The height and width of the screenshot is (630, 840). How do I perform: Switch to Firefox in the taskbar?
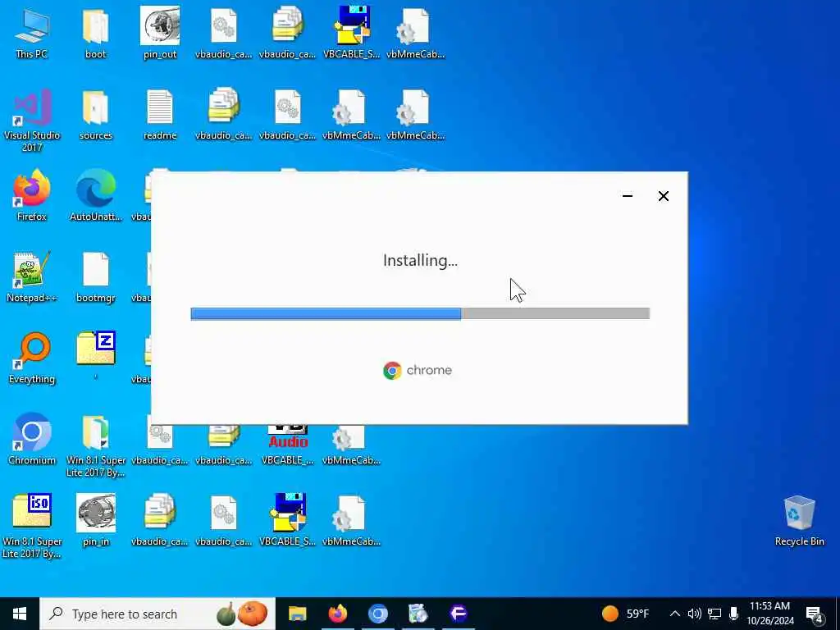[337, 614]
